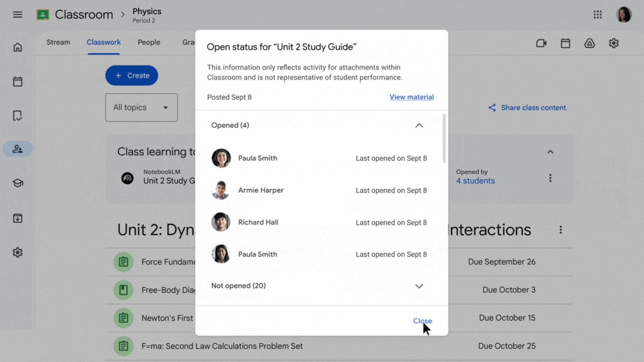Open the NotebookLM Unit 2 Study icon
Image resolution: width=644 pixels, height=362 pixels.
[x=127, y=178]
